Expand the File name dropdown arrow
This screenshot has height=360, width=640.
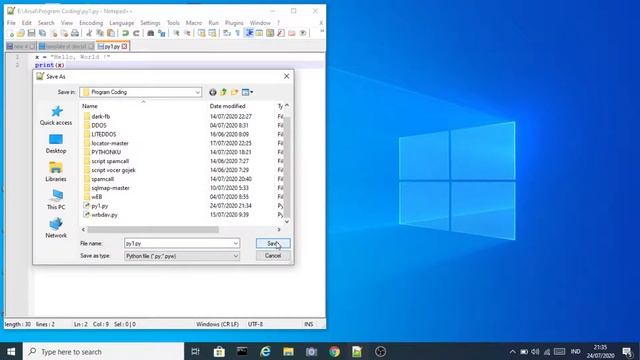236,243
